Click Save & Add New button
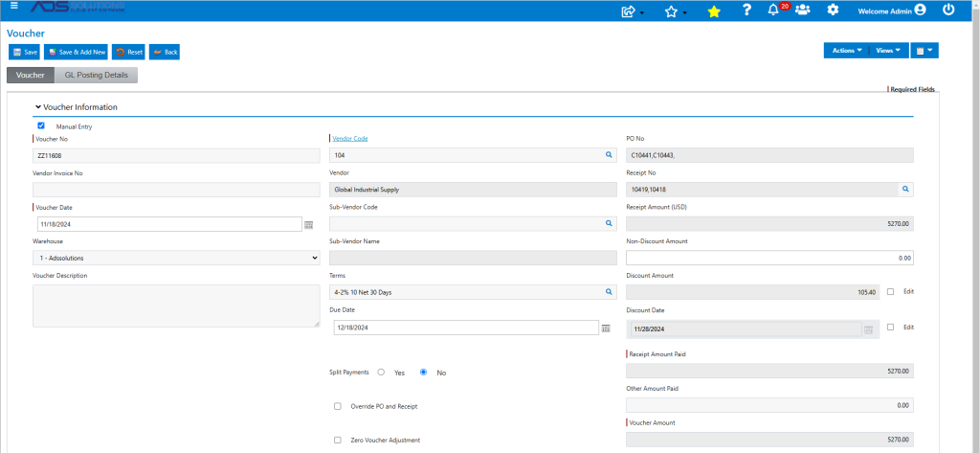Image resolution: width=980 pixels, height=453 pixels. pyautogui.click(x=77, y=52)
